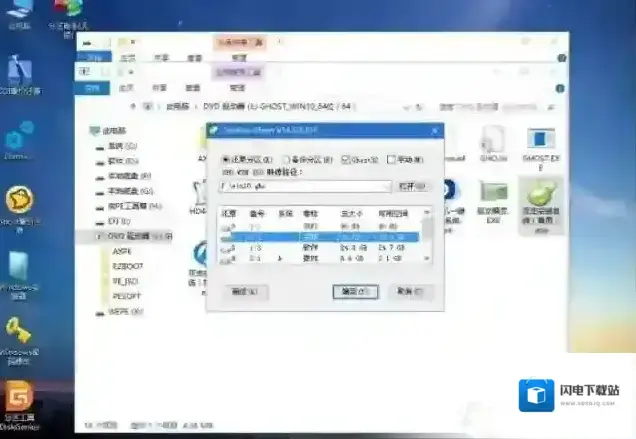Screen dimensions: 636x439
Task: Select the green installer icon at right
Action: [x=540, y=197]
